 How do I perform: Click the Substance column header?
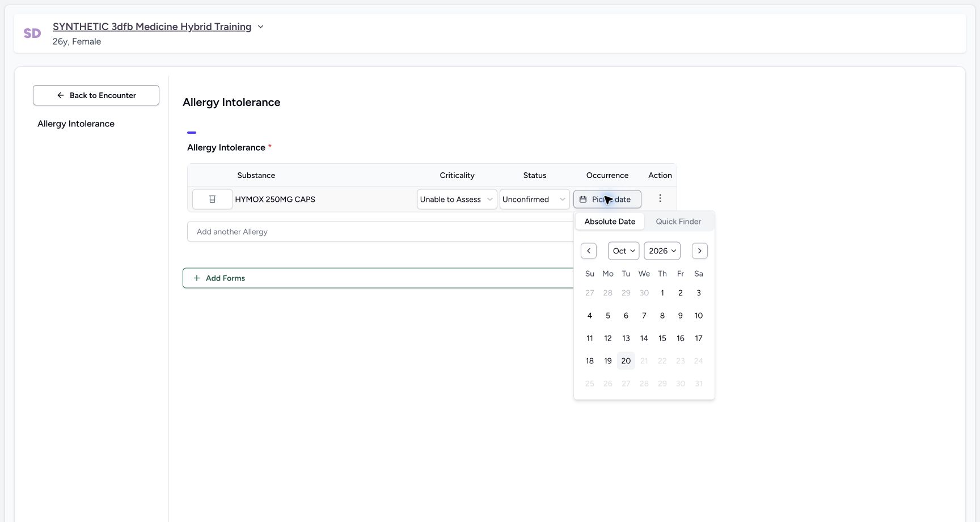pos(256,176)
